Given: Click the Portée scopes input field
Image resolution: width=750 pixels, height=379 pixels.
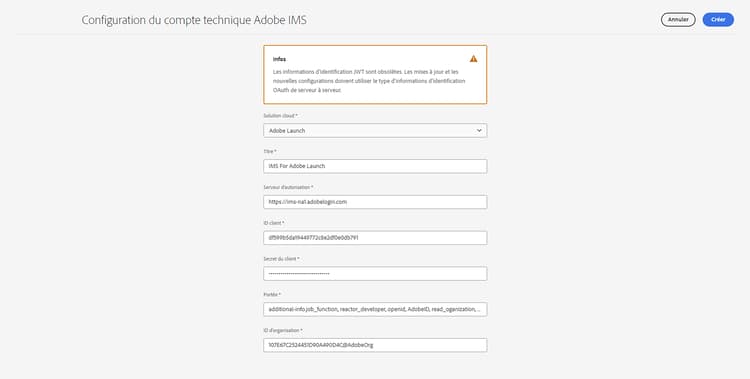Looking at the screenshot, I should pos(375,310).
